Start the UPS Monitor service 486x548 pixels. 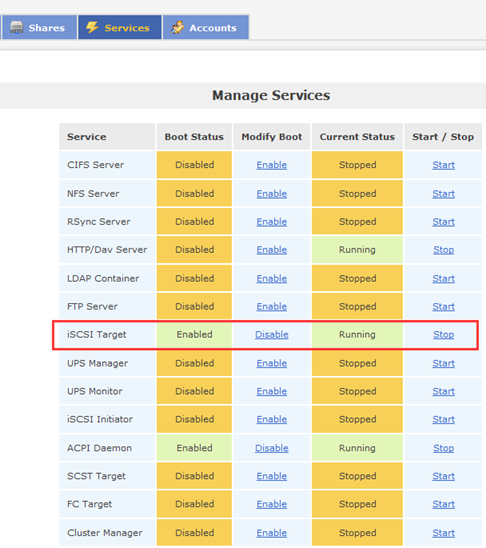point(443,391)
